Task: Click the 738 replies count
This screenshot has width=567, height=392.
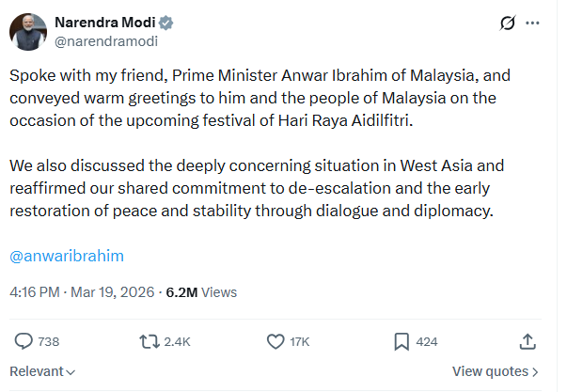Action: pos(49,341)
